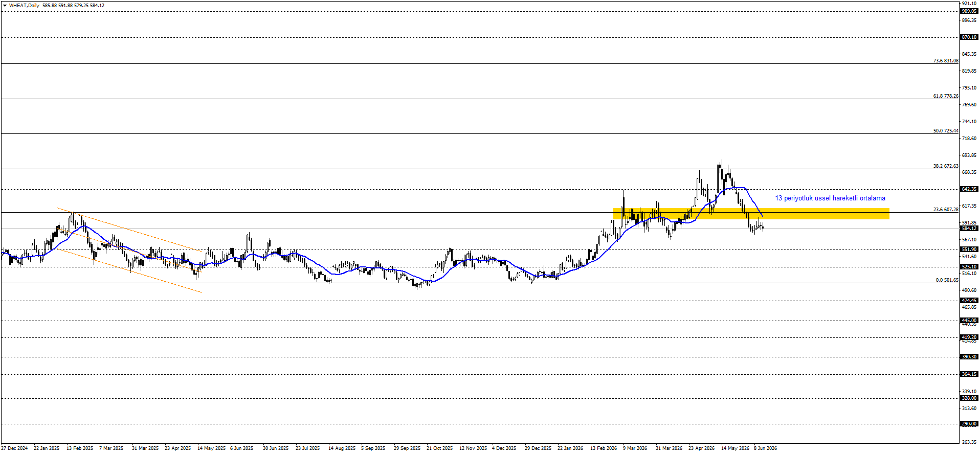This screenshot has width=980, height=454.
Task: Click the 795.10 price axis value
Action: (969, 88)
